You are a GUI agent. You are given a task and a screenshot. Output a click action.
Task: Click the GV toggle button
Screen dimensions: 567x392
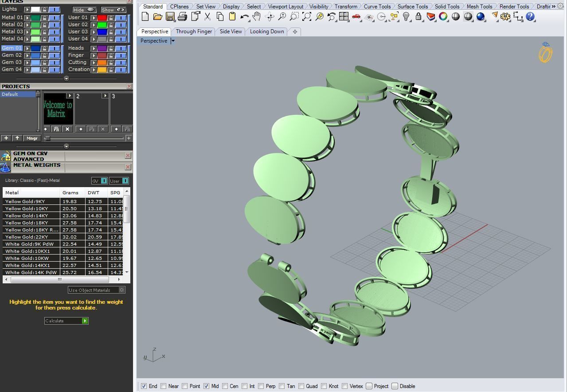[99, 181]
